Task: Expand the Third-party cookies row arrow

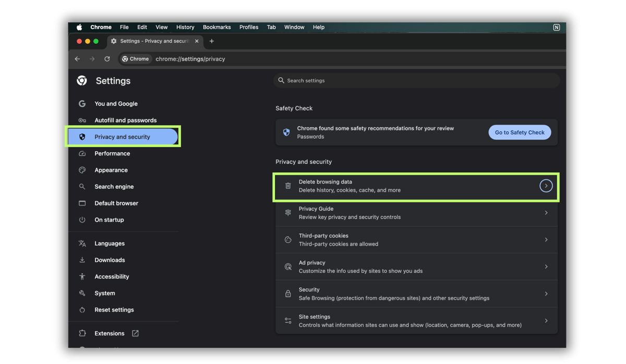Action: [x=546, y=240]
